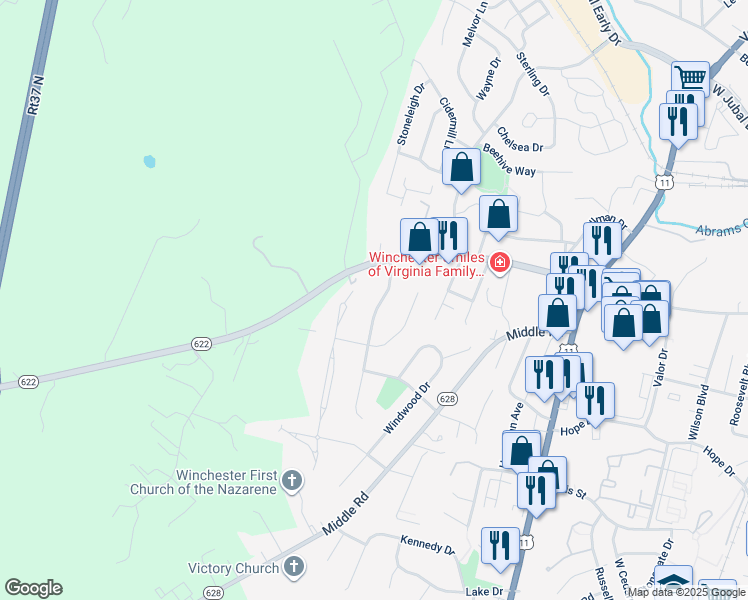Click the small blue pond in the park
Image resolution: width=748 pixels, height=600 pixels.
pos(149,161)
